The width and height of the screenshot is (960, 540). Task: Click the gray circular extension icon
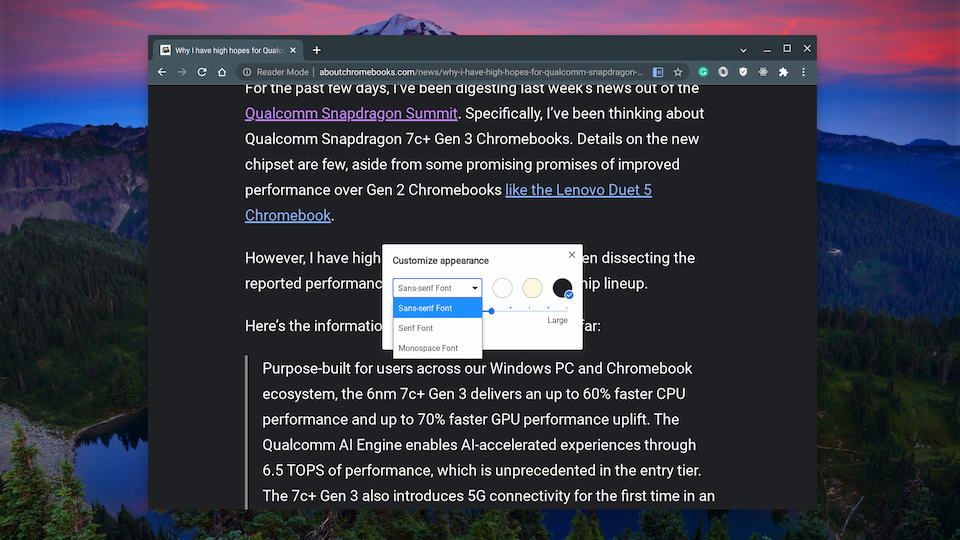tap(723, 72)
